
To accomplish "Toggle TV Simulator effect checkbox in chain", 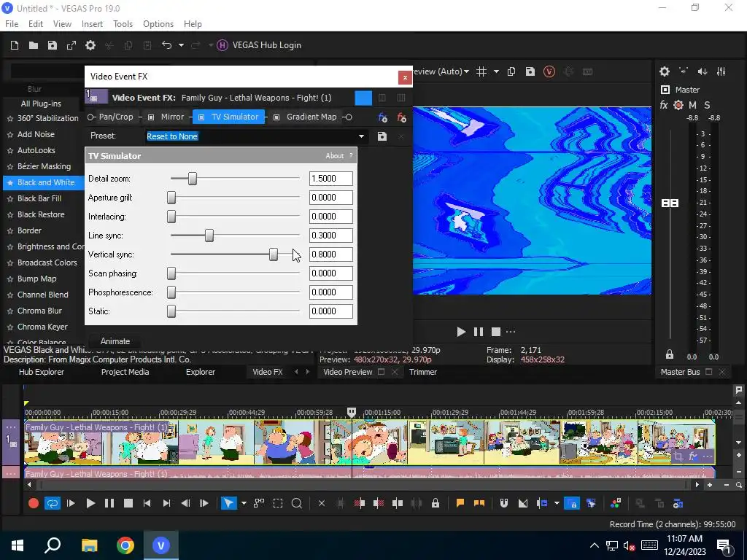I will tap(201, 117).
